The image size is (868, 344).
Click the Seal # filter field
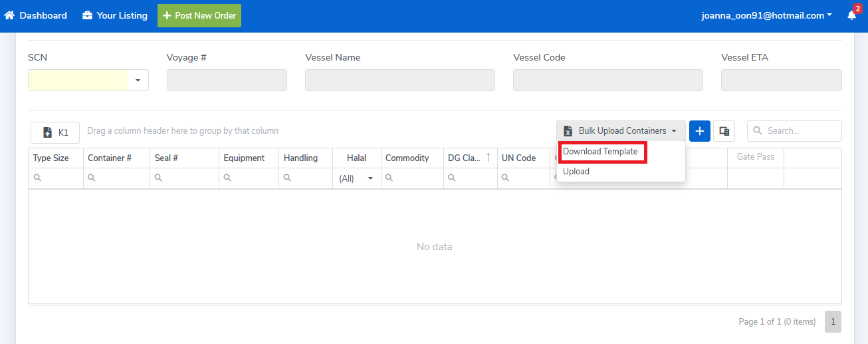[189, 178]
